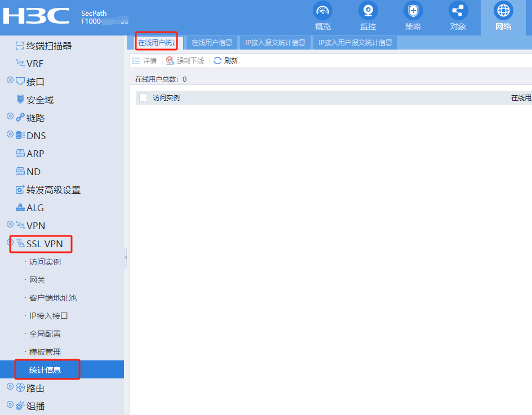Switch to the IP接入报文统计信息 tab

point(275,43)
